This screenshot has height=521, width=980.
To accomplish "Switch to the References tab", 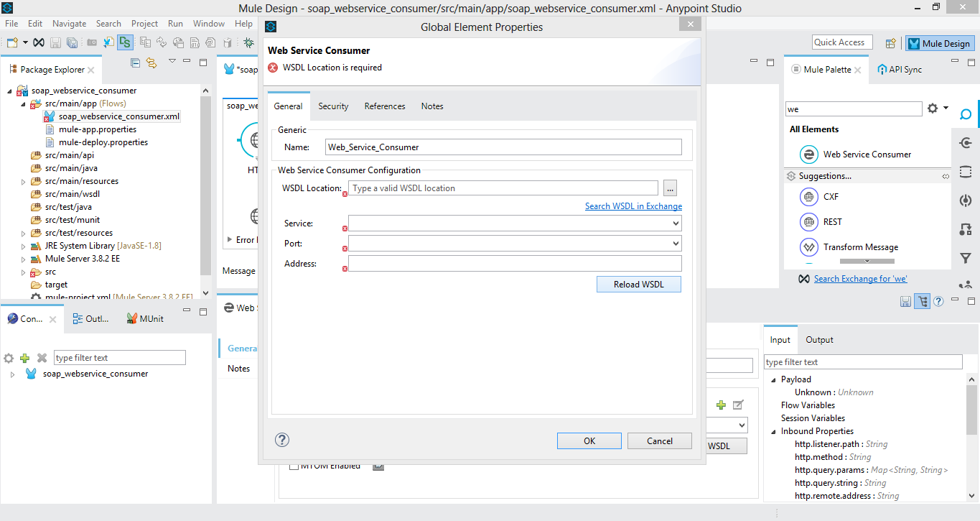I will tap(385, 106).
